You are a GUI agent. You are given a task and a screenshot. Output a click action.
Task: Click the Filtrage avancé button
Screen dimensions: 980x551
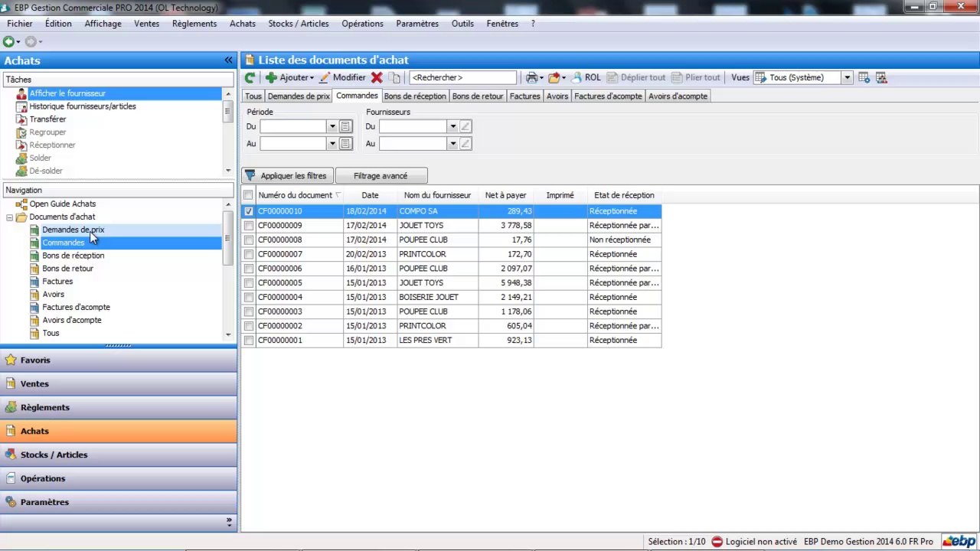point(381,176)
